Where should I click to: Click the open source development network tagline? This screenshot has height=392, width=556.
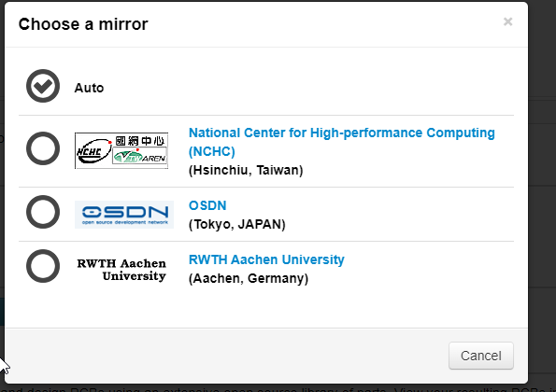[125, 222]
